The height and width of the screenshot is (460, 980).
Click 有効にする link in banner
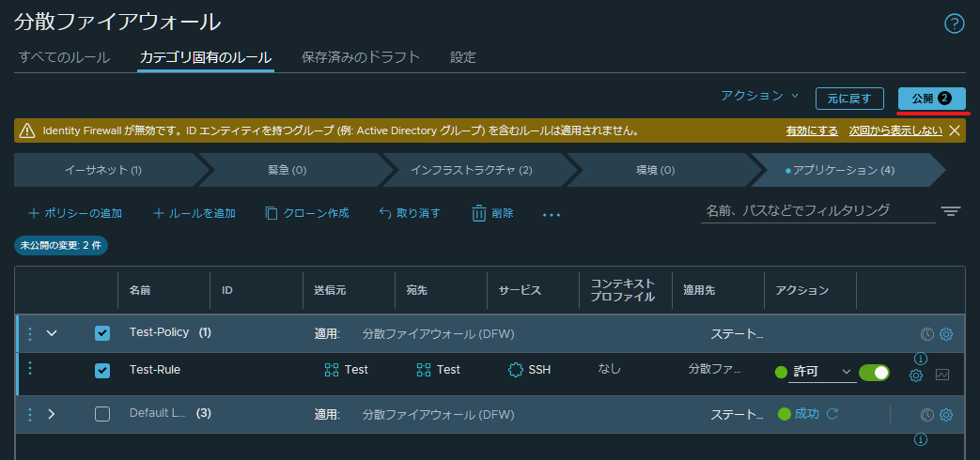(x=812, y=131)
